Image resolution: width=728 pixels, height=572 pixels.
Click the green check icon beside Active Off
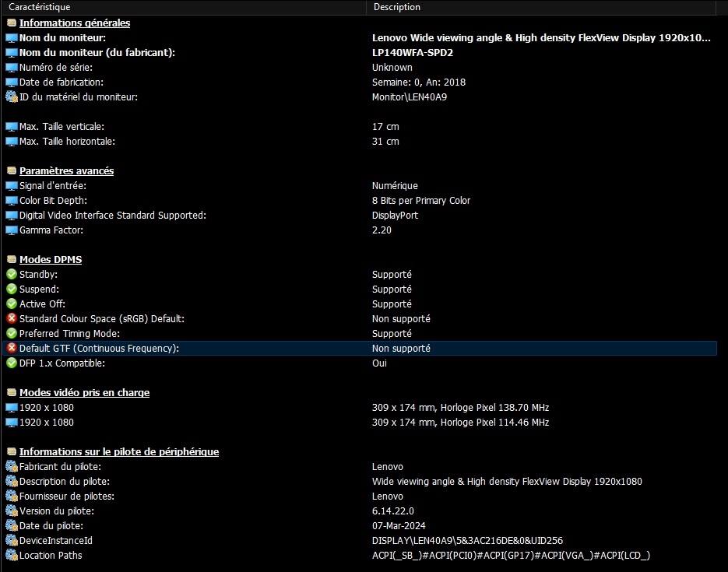click(x=12, y=304)
